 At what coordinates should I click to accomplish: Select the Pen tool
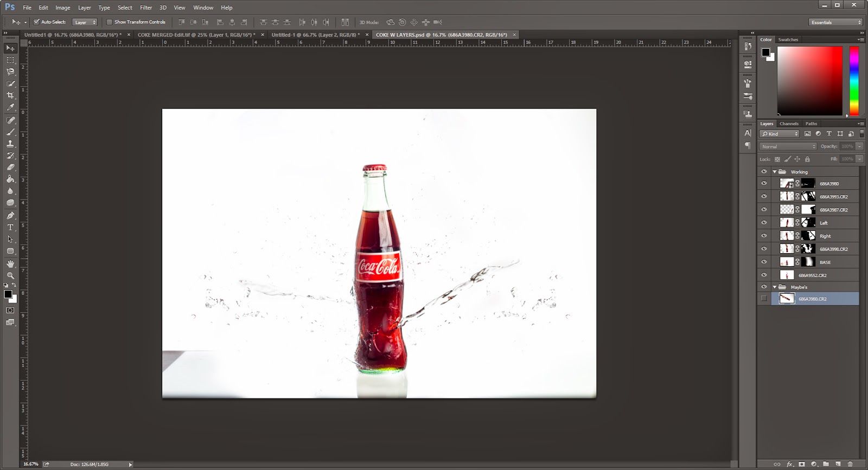(x=10, y=215)
